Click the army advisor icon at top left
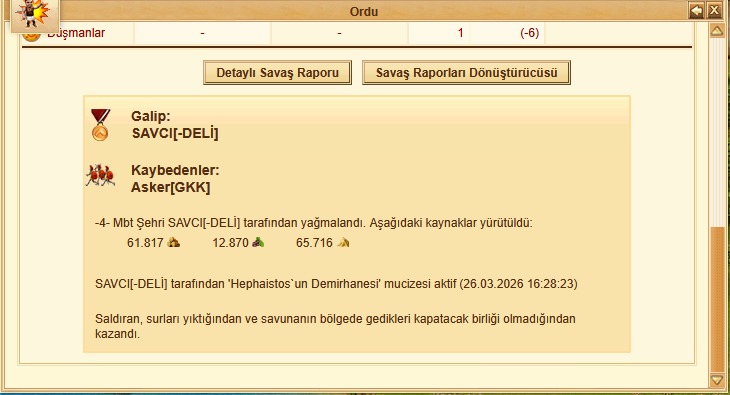Image resolution: width=730 pixels, height=395 pixels. click(x=34, y=14)
